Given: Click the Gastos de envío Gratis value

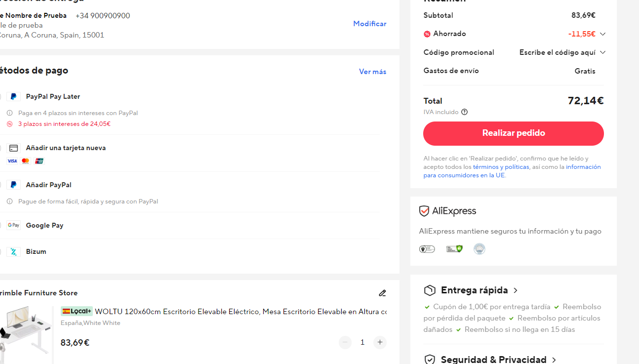Looking at the screenshot, I should 585,71.
